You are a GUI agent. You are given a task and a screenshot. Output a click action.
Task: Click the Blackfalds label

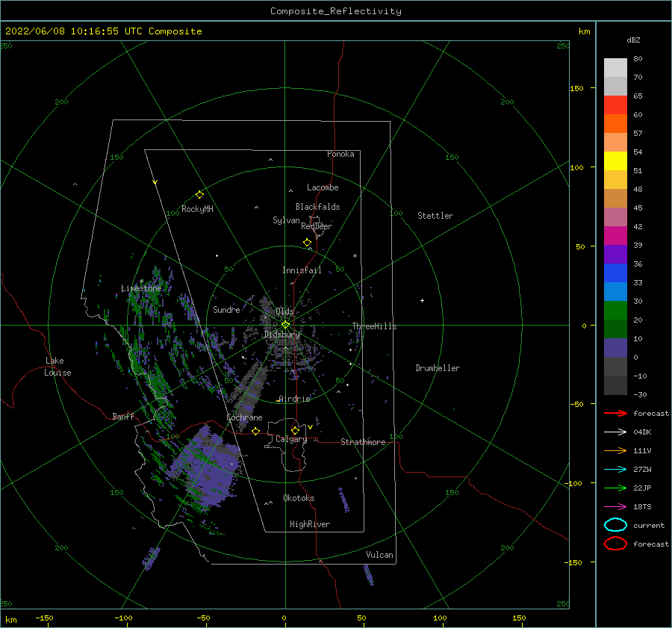(317, 207)
